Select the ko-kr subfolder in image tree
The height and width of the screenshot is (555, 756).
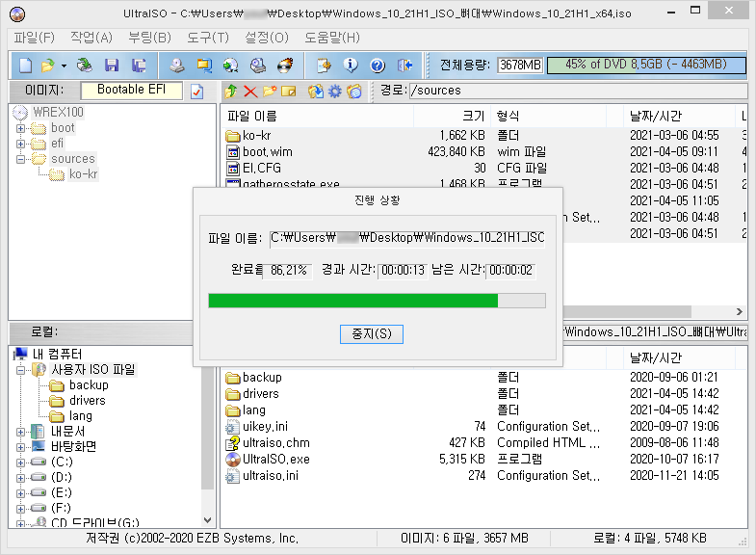tap(83, 174)
